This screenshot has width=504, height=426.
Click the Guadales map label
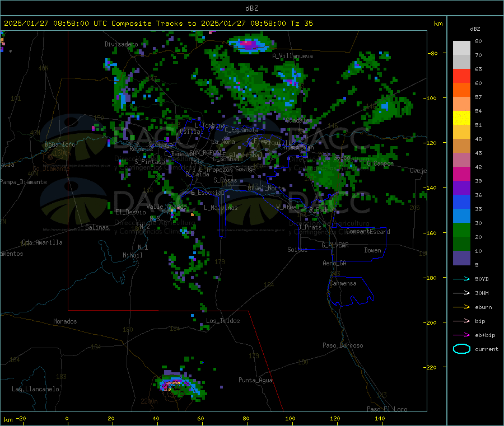coord(298,120)
